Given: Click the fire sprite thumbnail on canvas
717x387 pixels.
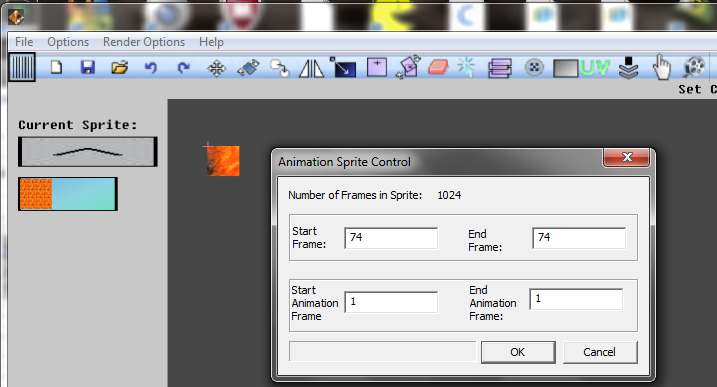Looking at the screenshot, I should coord(223,161).
